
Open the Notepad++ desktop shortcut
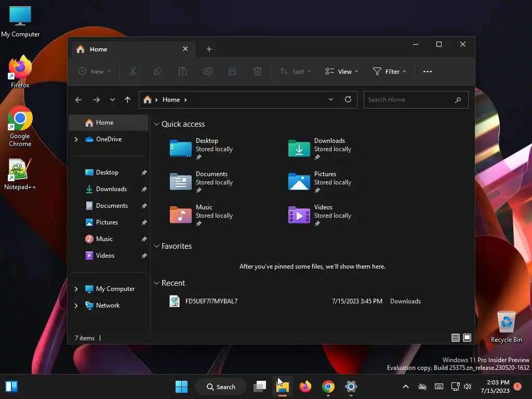coord(20,174)
